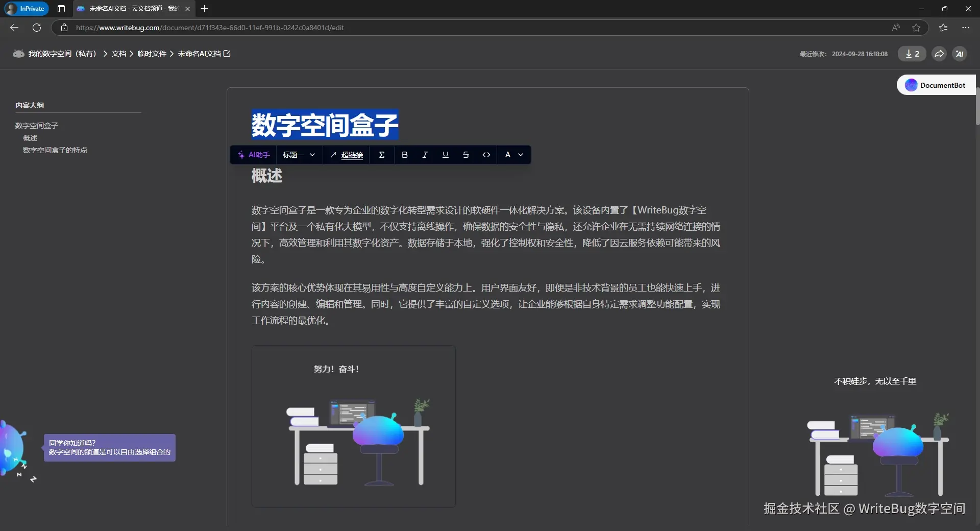Open the AI助手 assistant from the toolbar
The height and width of the screenshot is (531, 980).
tap(253, 155)
